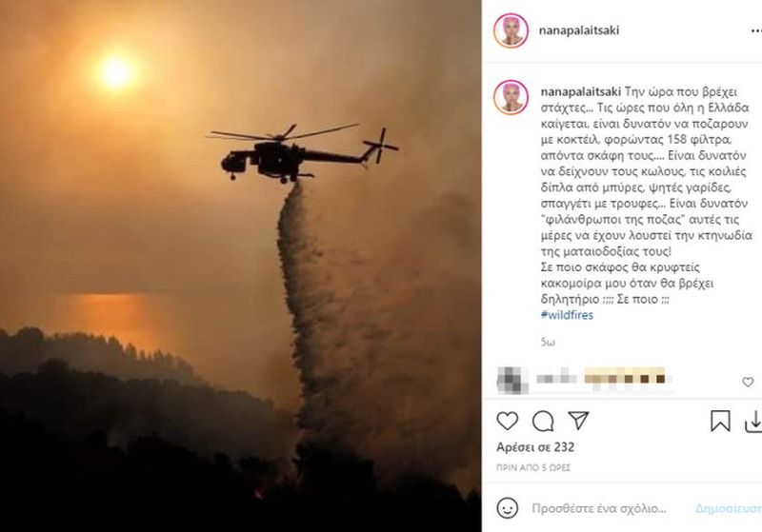
Task: Click the helicopter wildfire photo
Action: [241, 266]
